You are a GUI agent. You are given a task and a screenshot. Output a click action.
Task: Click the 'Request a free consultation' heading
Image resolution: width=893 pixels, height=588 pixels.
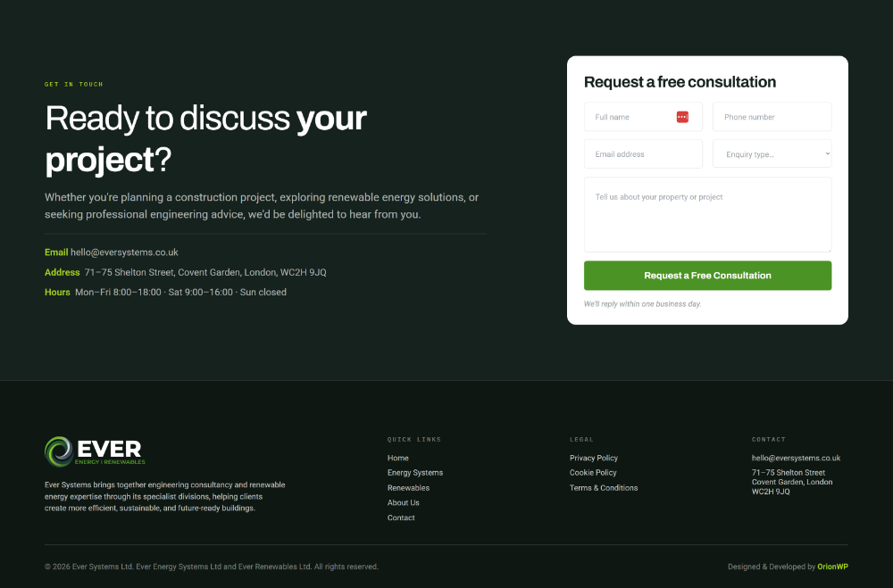680,82
